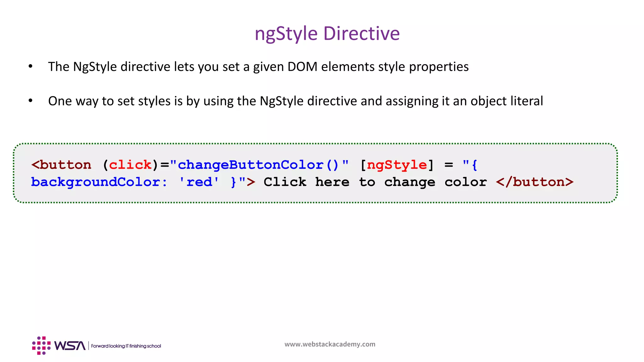
Task: Click the www.webstackacademy.com link
Action: pyautogui.click(x=330, y=344)
